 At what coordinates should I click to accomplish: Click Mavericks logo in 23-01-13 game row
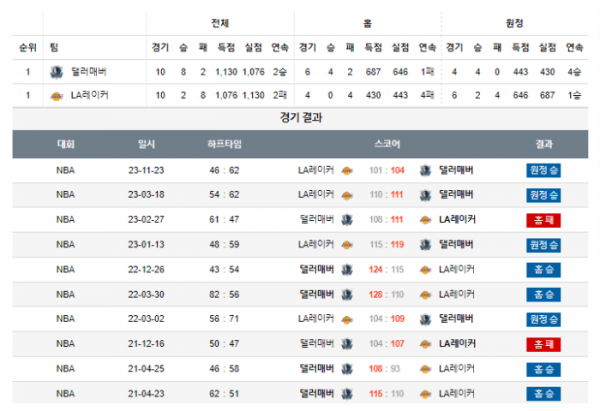[426, 245]
